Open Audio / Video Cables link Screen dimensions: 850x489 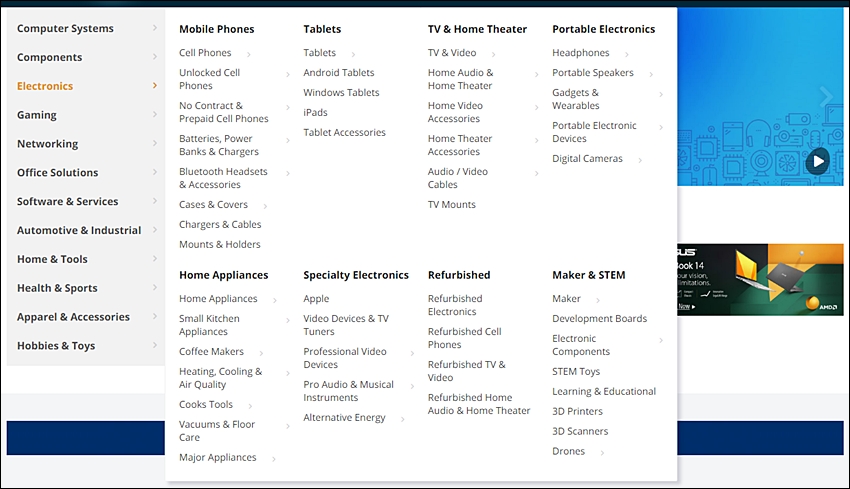point(458,178)
